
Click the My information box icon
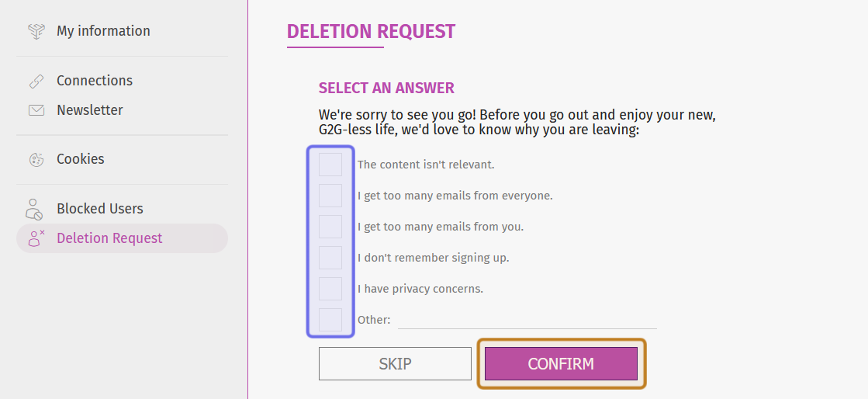point(36,31)
